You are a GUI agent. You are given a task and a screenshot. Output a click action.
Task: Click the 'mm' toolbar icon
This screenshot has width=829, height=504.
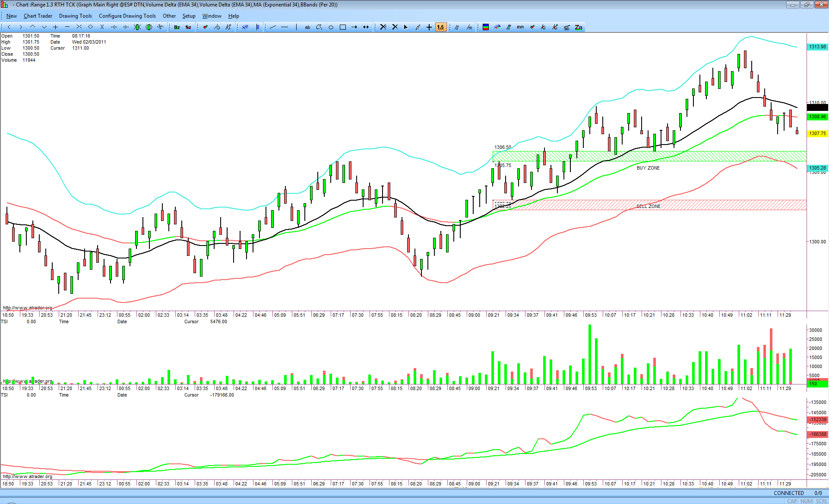(x=520, y=27)
